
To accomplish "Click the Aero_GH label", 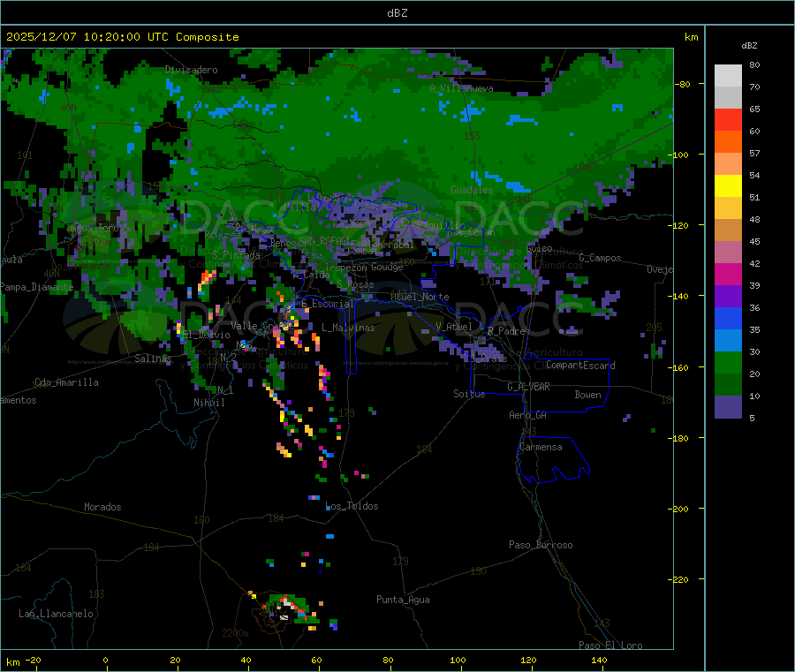I will 528,415.
